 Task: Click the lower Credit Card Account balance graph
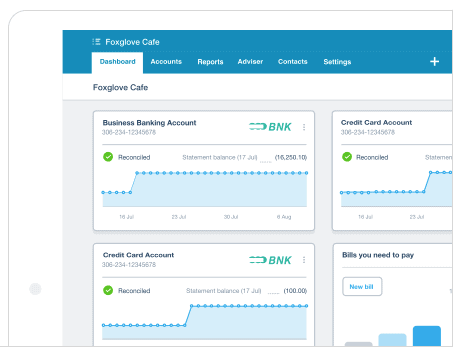205,322
